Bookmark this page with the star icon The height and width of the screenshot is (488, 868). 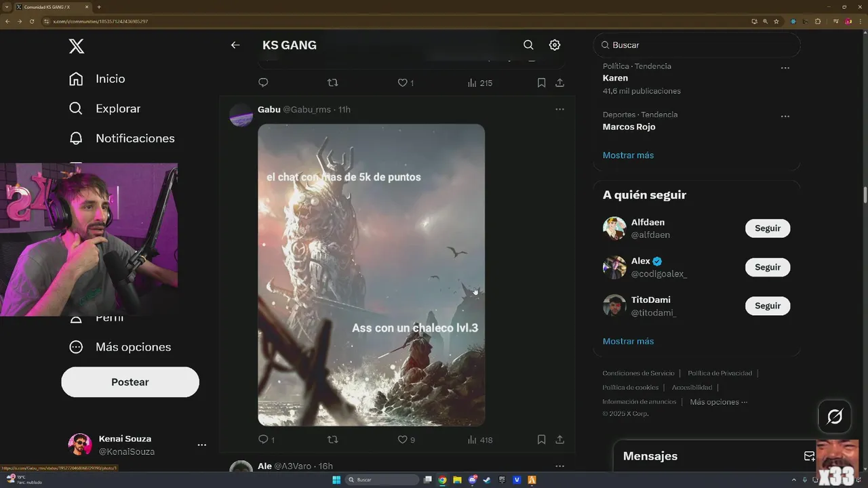point(776,21)
